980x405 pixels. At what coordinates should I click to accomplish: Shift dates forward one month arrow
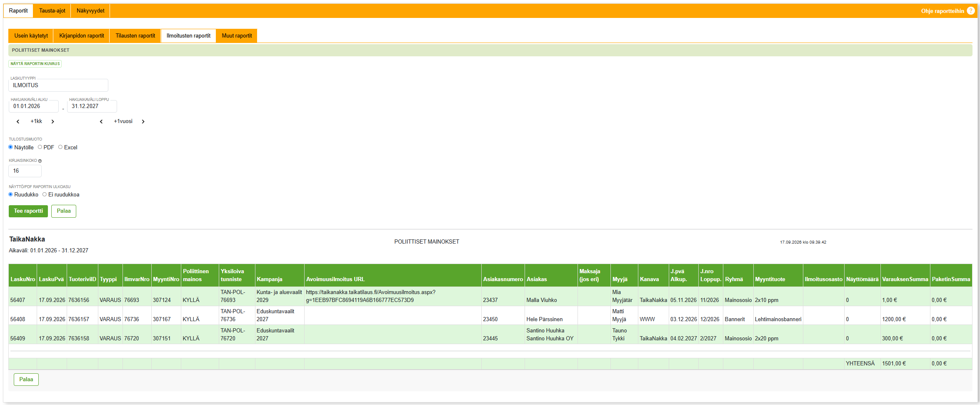(x=52, y=121)
